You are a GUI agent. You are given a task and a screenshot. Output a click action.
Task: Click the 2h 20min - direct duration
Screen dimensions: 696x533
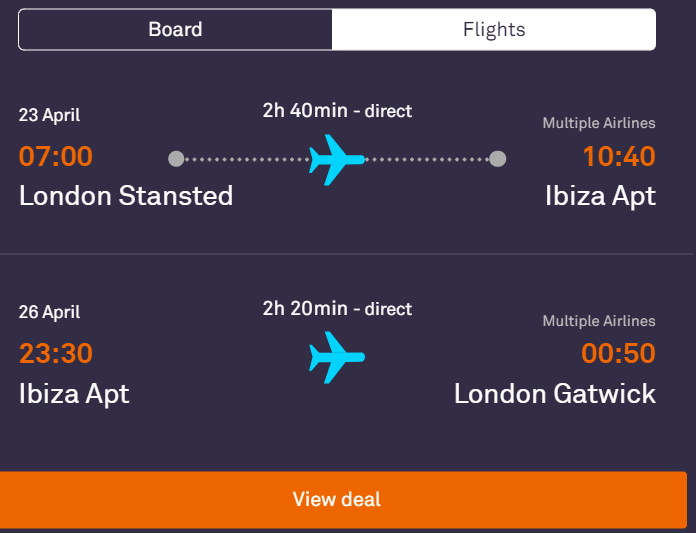(337, 308)
